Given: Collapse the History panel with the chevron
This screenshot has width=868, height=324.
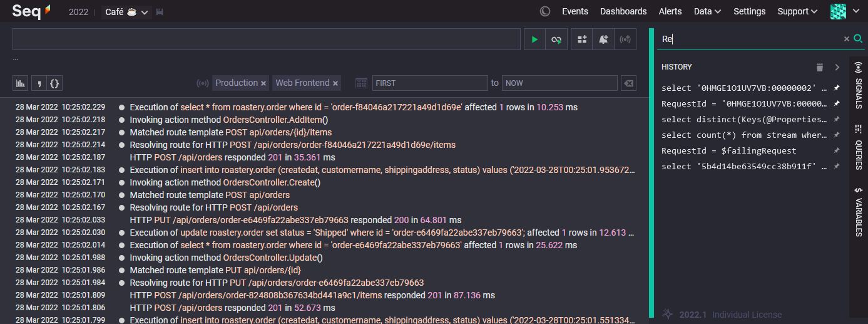Looking at the screenshot, I should [837, 67].
